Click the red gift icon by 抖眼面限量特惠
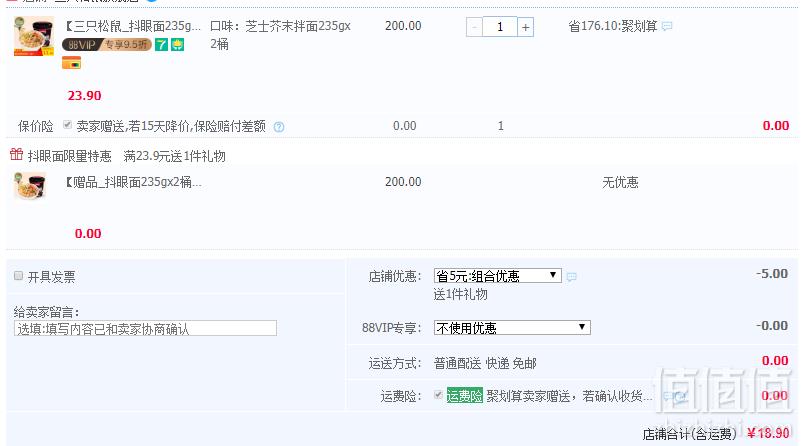The image size is (802, 446). pos(16,154)
